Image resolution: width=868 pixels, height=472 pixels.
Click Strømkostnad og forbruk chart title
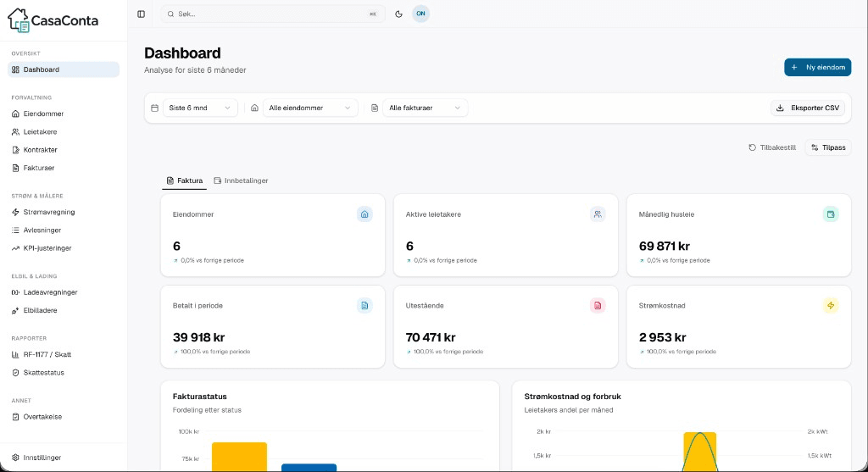click(x=572, y=397)
